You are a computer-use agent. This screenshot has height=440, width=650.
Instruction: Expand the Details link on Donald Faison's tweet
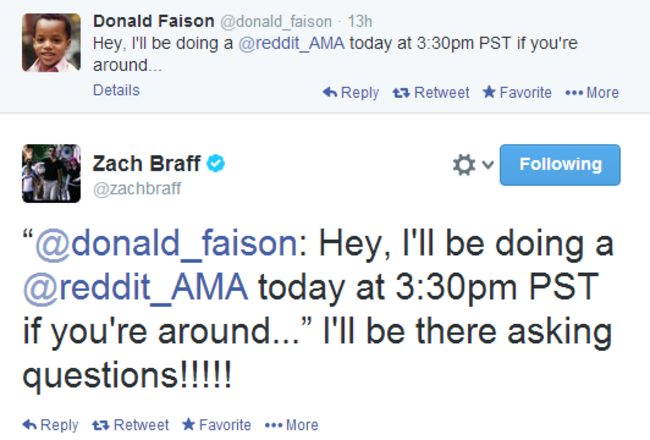click(116, 90)
